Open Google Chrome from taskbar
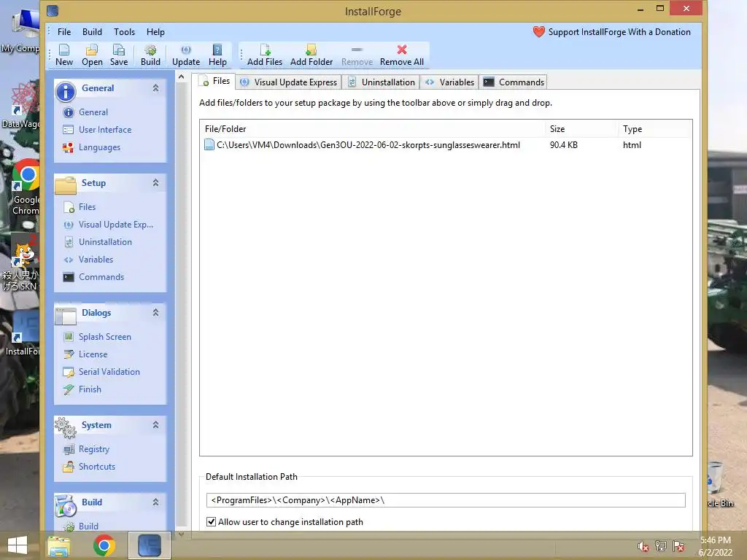 pyautogui.click(x=104, y=545)
